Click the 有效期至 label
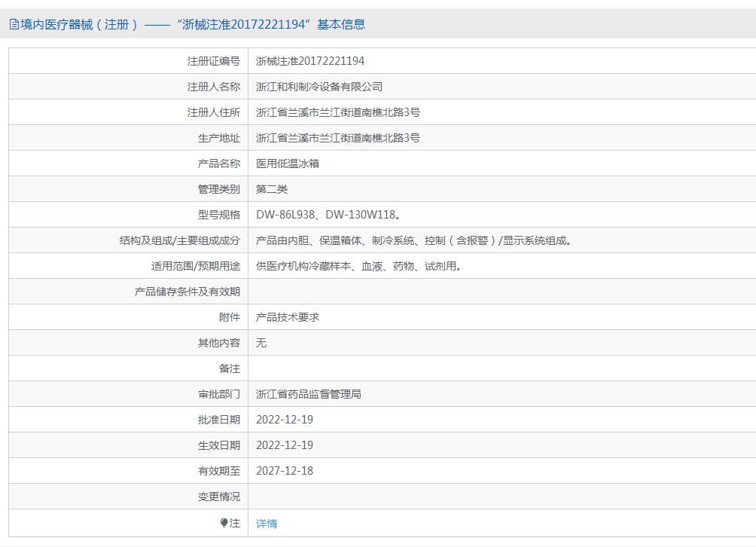Image resolution: width=756 pixels, height=547 pixels. 219,471
